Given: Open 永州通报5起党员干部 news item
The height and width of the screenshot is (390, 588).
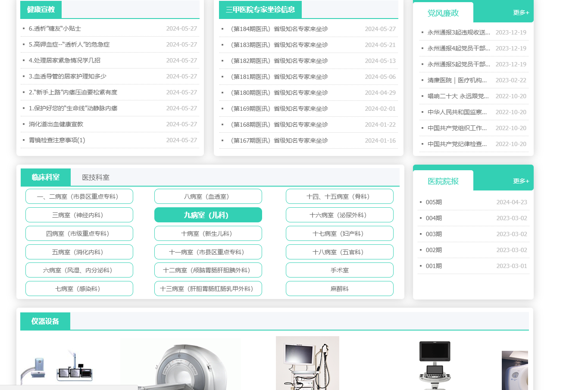Looking at the screenshot, I should tap(459, 65).
